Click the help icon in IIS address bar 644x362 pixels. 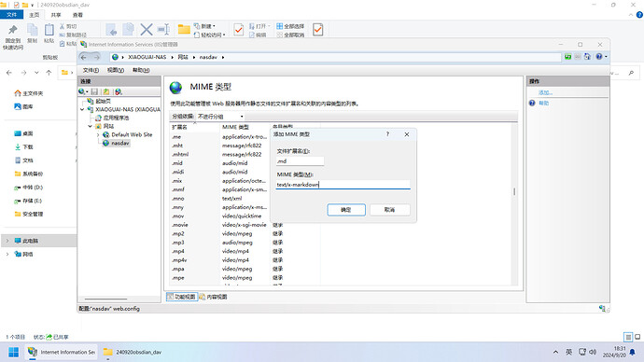[599, 57]
